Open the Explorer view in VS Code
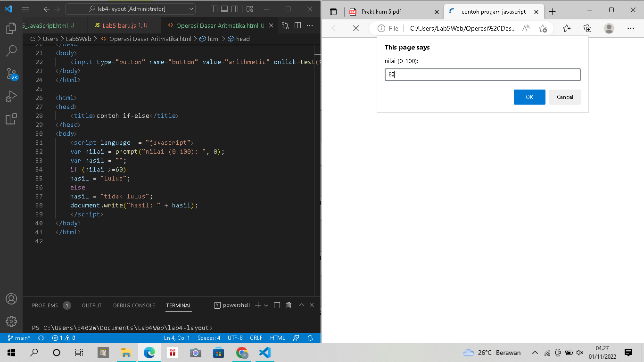The image size is (644, 362). point(10,28)
